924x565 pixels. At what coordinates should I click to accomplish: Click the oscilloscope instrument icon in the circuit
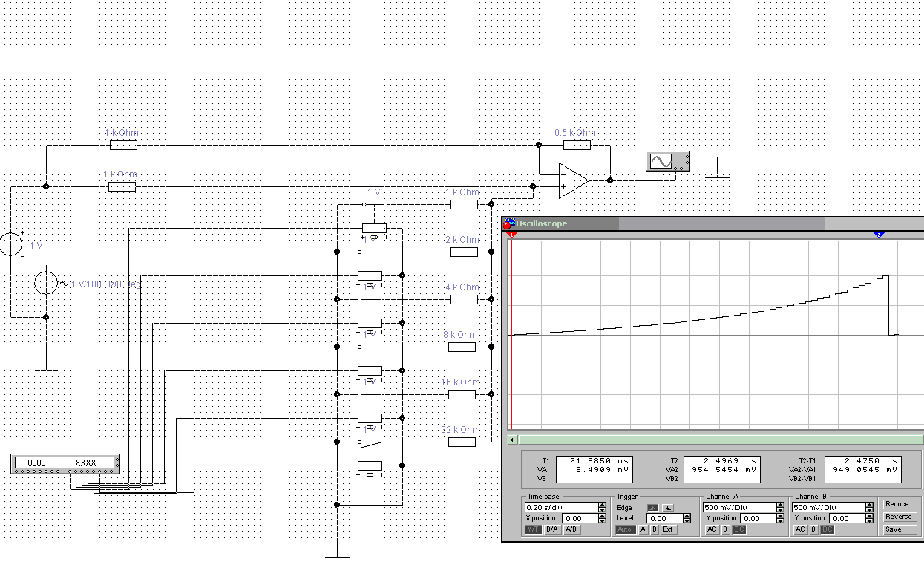pyautogui.click(x=669, y=161)
